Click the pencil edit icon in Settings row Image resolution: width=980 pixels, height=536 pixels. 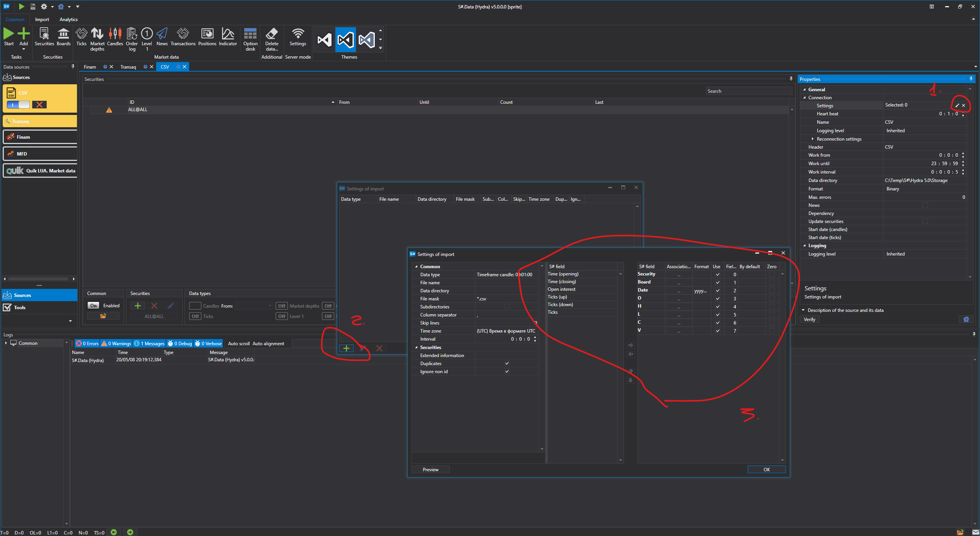(957, 105)
